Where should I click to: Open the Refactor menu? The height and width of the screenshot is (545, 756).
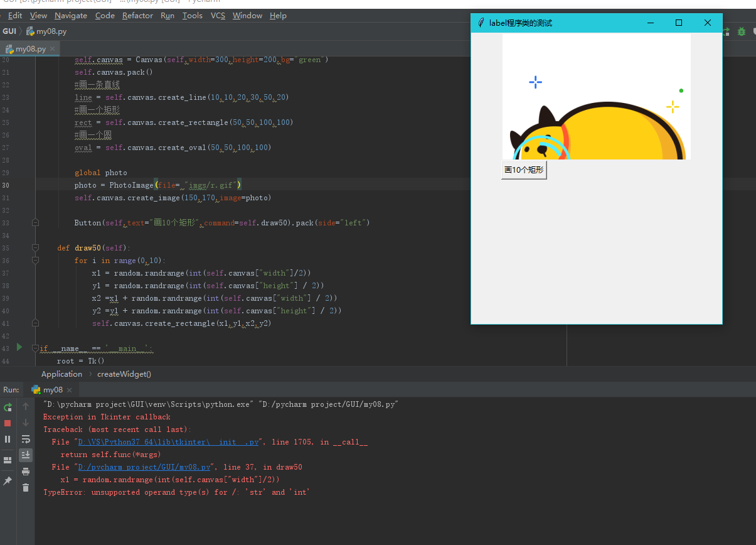[x=137, y=16]
